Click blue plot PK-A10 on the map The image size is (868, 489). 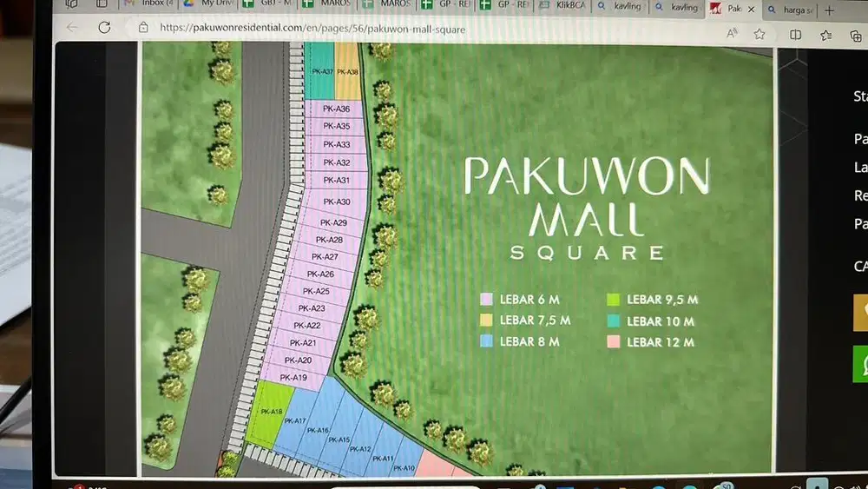coord(404,468)
